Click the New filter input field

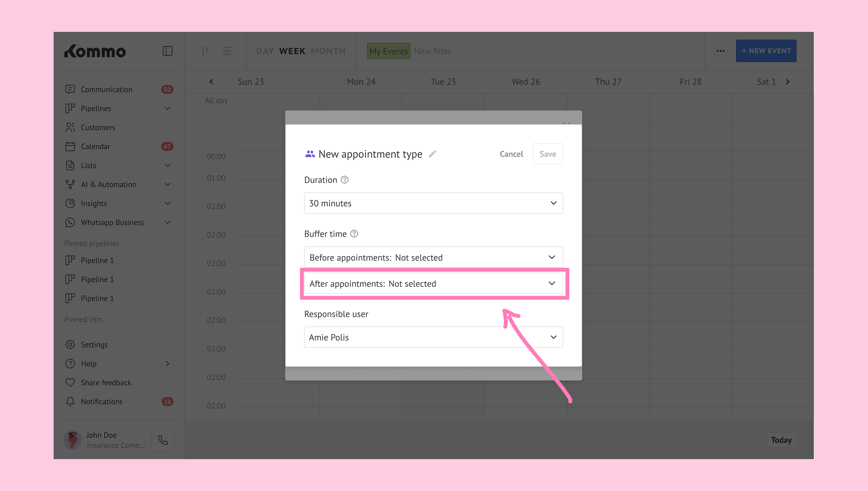(x=432, y=51)
